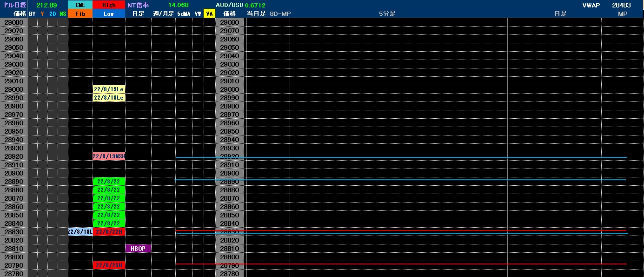Select the 28483 VWAP value
The image size is (644, 277).
pyautogui.click(x=621, y=5)
